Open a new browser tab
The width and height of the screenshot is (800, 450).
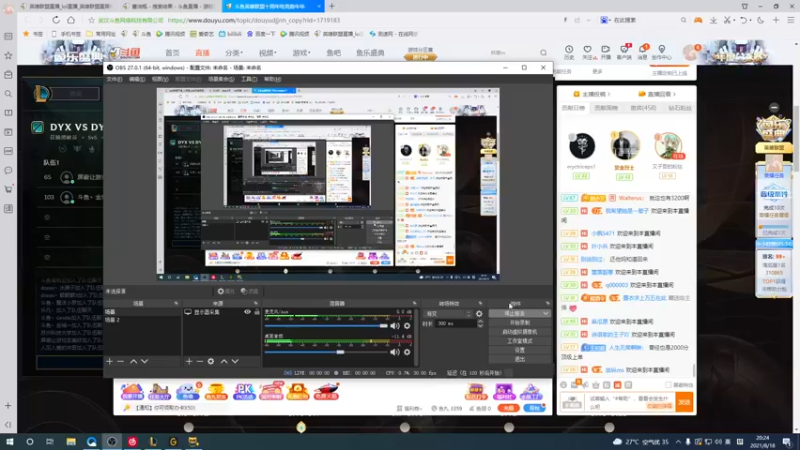(332, 6)
